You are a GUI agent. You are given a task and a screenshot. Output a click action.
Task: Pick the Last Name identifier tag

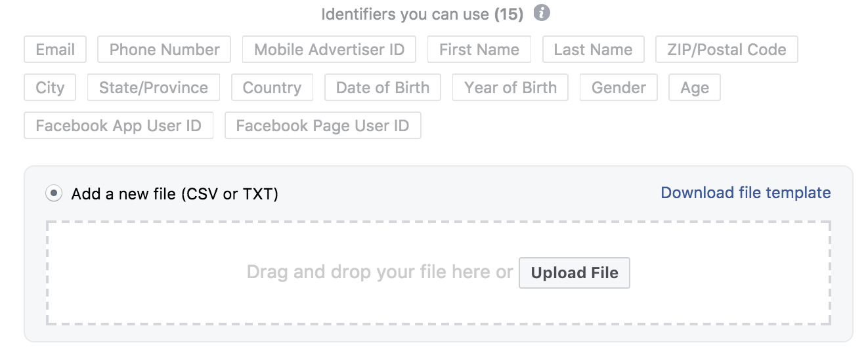tap(593, 49)
